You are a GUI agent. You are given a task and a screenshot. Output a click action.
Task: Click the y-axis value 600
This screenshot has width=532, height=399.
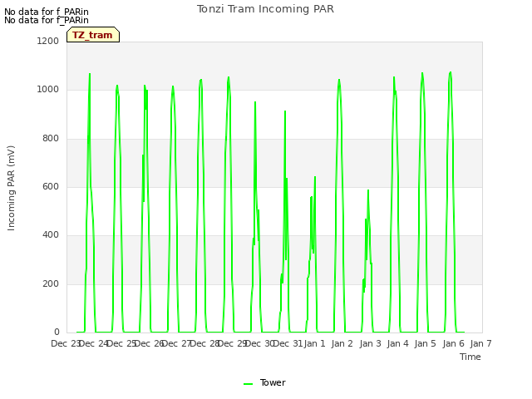(51, 186)
